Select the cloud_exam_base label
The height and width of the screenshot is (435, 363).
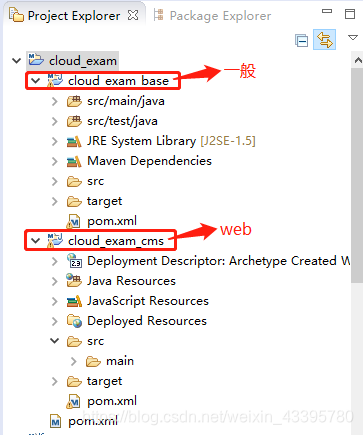tap(118, 81)
